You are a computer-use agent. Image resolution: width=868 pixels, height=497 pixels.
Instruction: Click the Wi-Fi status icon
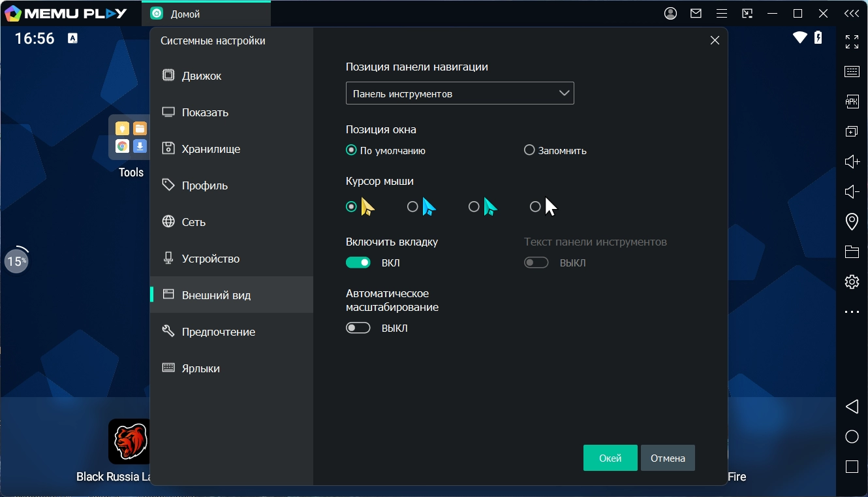click(x=800, y=38)
